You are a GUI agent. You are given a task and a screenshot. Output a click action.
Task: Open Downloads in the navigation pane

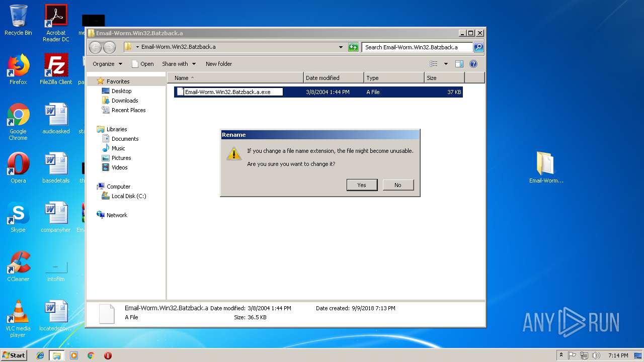click(125, 101)
